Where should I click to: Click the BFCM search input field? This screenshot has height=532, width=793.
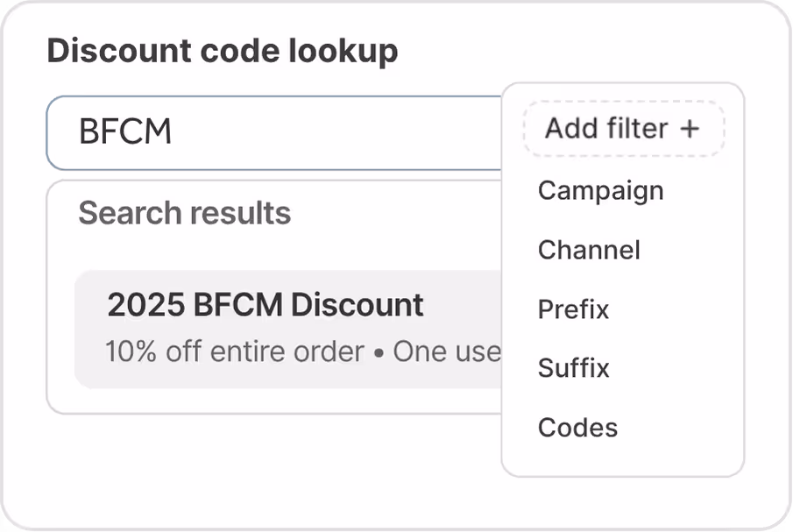click(263, 131)
